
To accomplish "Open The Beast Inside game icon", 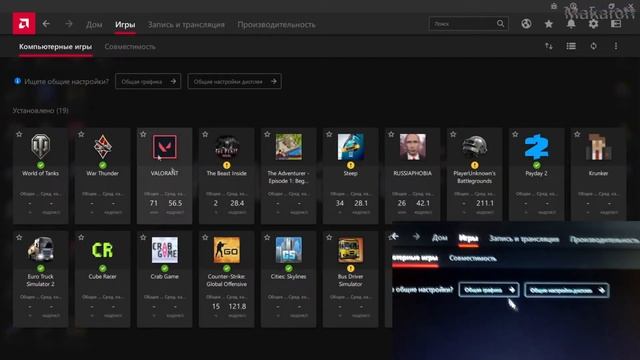I will (x=227, y=147).
